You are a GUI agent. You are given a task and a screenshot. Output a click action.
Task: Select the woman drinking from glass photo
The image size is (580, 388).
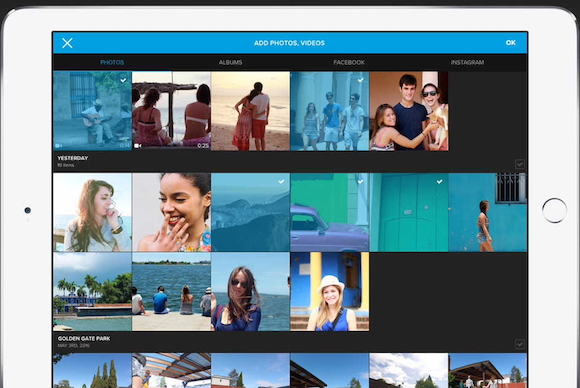pyautogui.click(x=92, y=212)
